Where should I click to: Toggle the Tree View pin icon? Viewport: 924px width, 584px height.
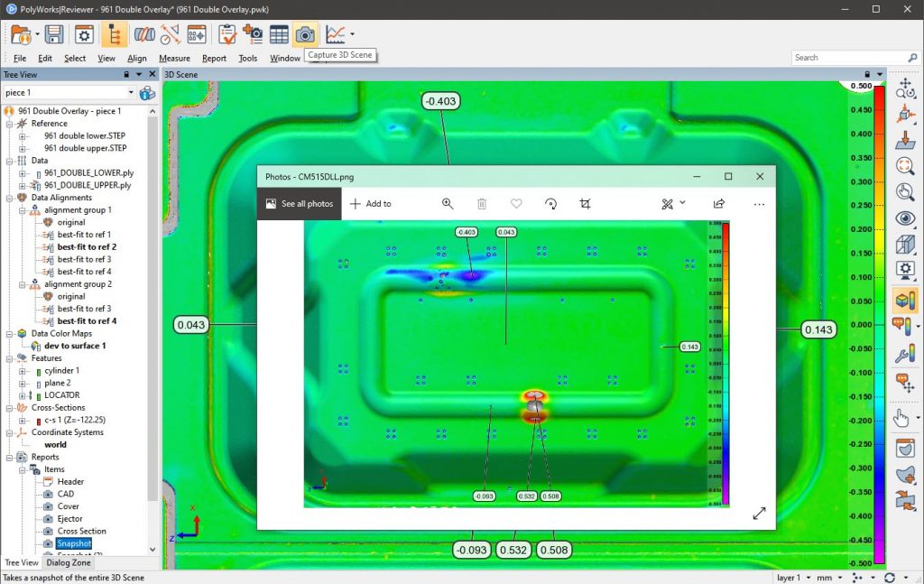[x=126, y=74]
